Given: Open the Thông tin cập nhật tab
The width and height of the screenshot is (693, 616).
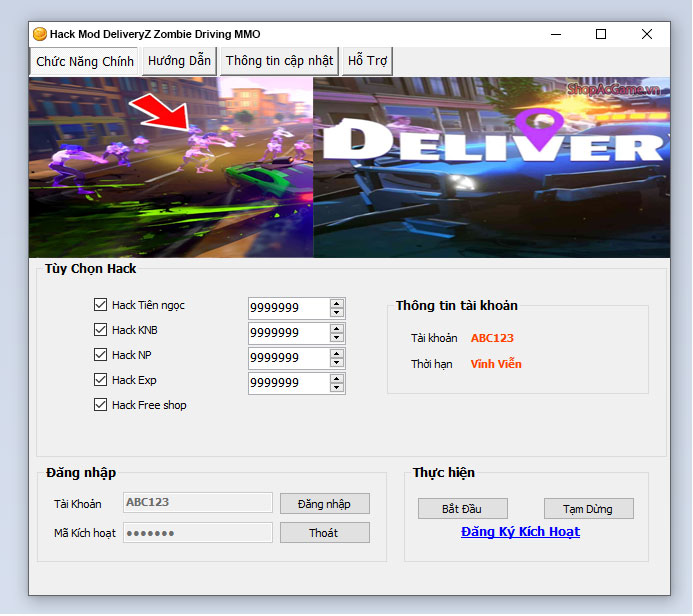Looking at the screenshot, I should (x=279, y=61).
